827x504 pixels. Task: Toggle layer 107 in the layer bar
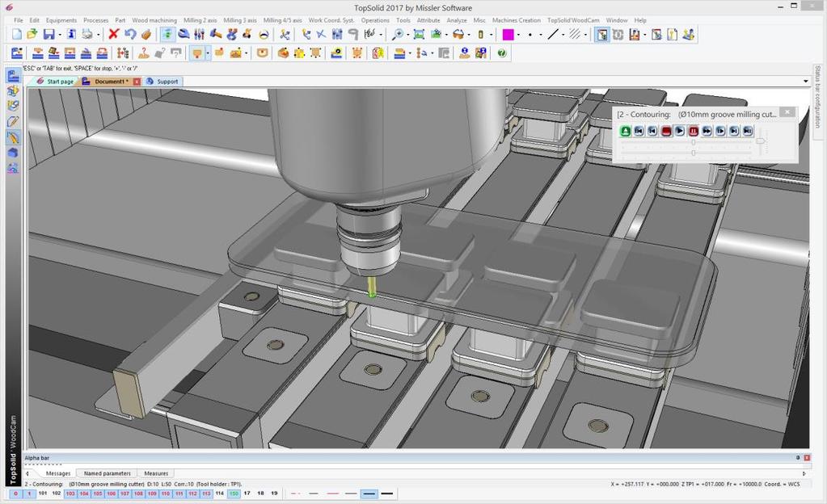[x=124, y=493]
